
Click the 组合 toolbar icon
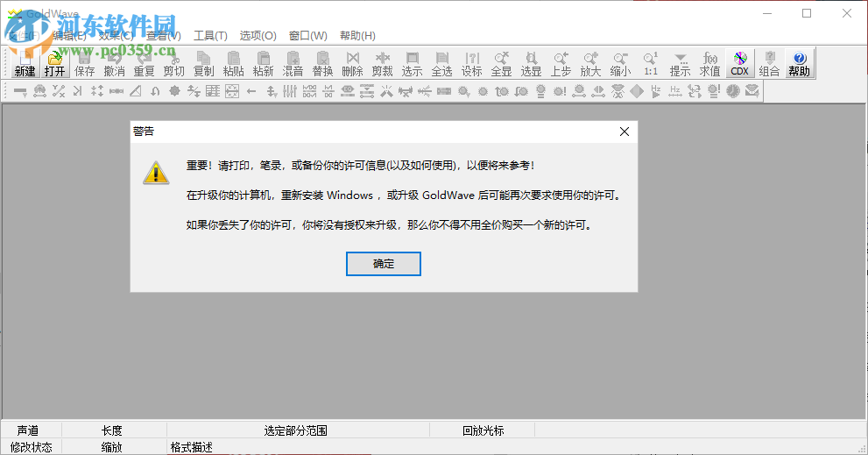coord(770,63)
